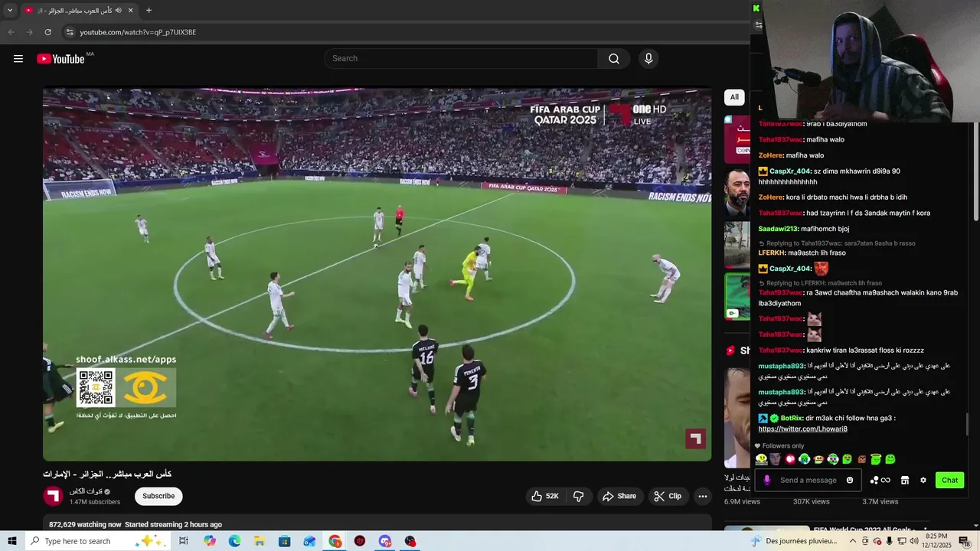Launch Copilot from the taskbar
This screenshot has width=980, height=551.
(x=210, y=541)
